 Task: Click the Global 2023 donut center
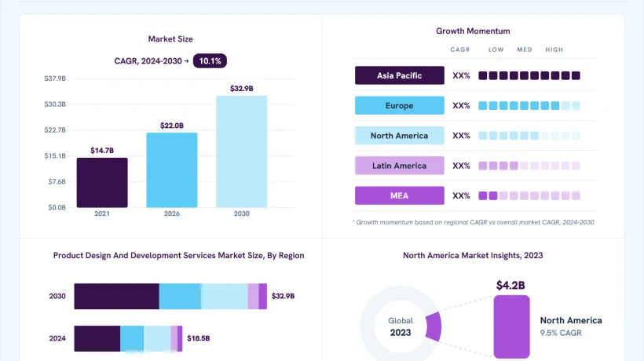coord(401,326)
